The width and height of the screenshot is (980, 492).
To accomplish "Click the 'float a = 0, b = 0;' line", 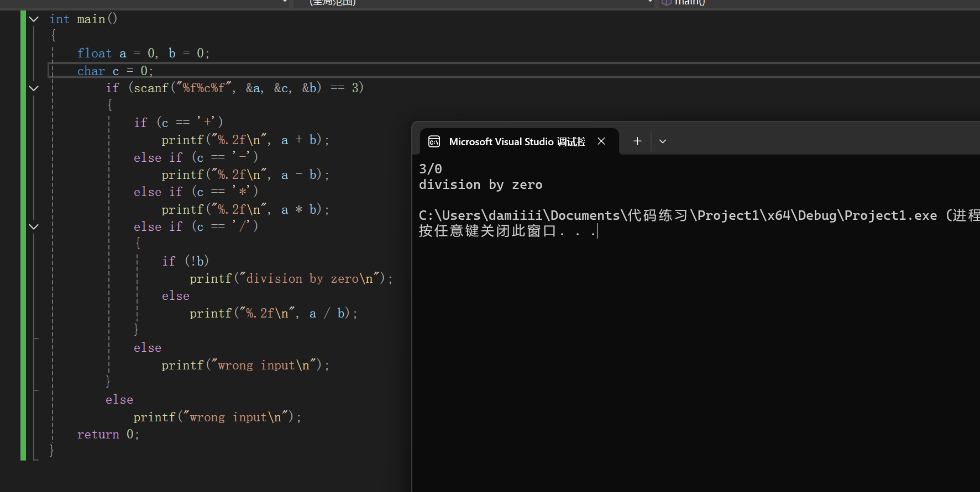I will (144, 53).
